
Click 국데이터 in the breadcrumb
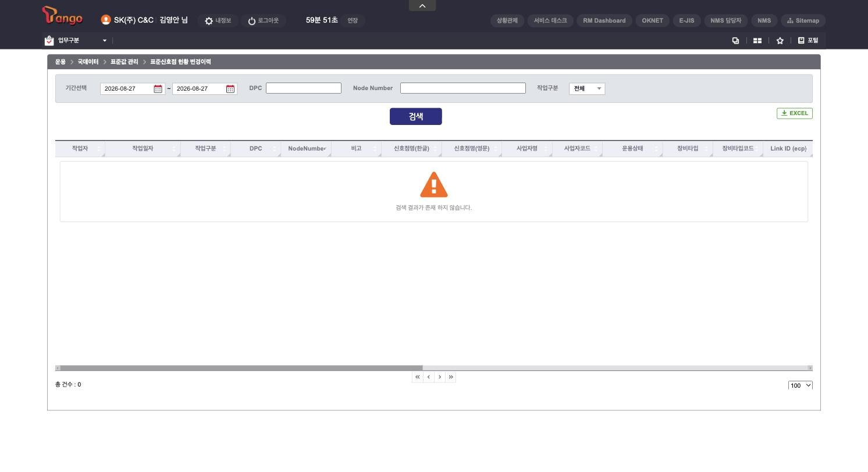coord(88,62)
